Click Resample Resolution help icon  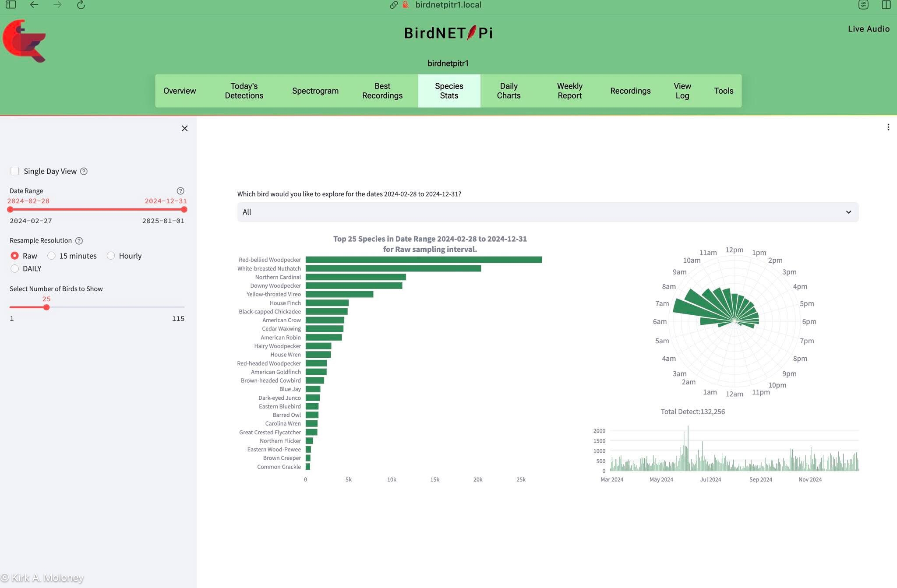click(x=79, y=241)
